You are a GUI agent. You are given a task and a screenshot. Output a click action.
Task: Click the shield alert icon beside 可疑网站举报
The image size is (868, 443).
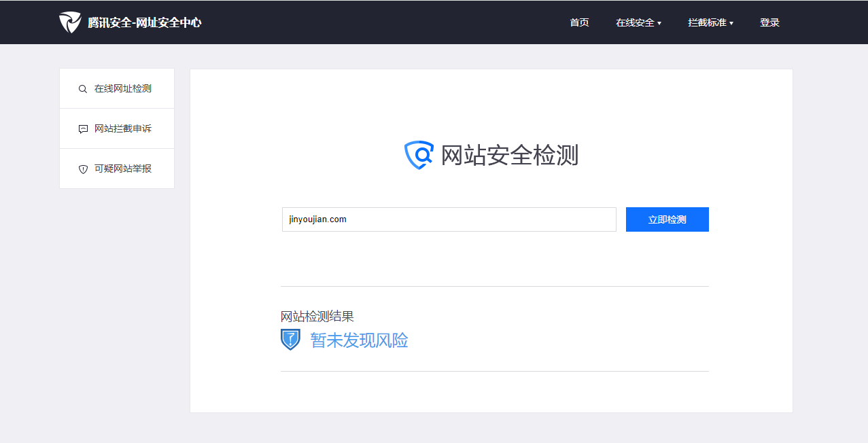tap(83, 169)
